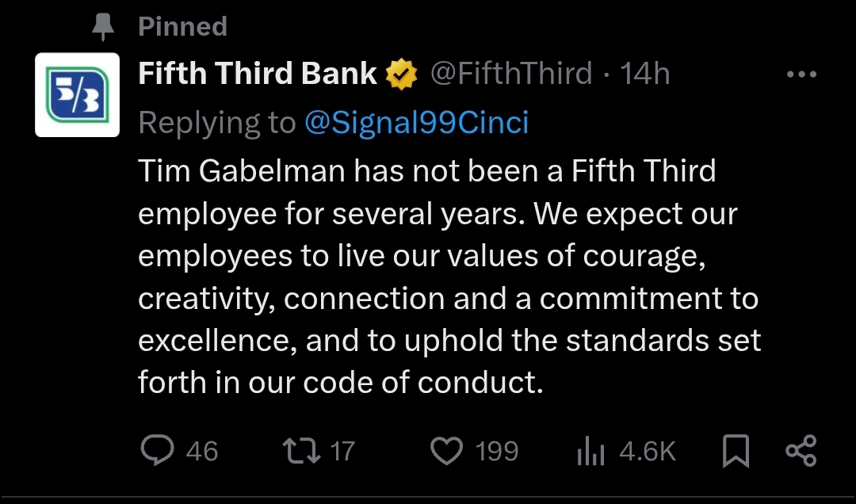Open the three-dot more options menu
Image resolution: width=856 pixels, height=504 pixels.
801,75
